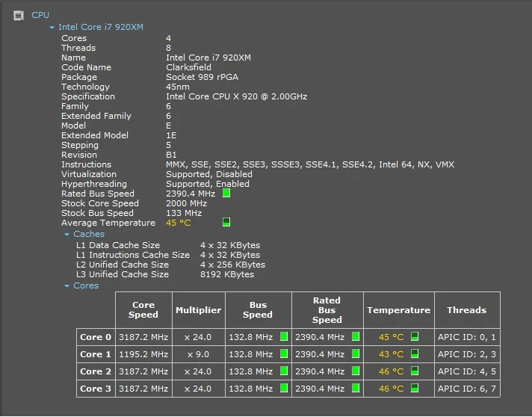Click Core 3 temperature graph icon

pyautogui.click(x=415, y=388)
